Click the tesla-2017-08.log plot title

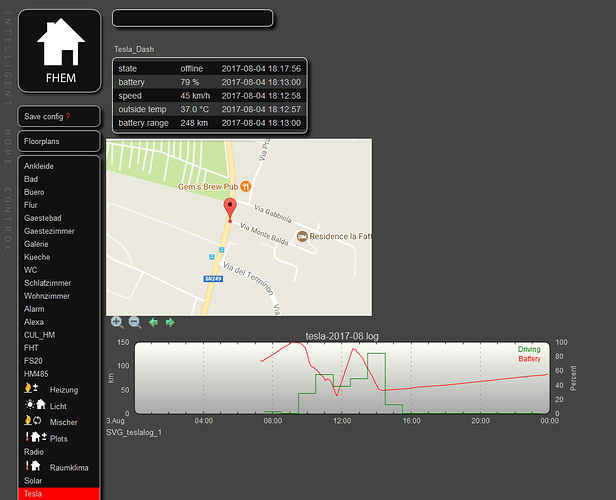pos(342,336)
